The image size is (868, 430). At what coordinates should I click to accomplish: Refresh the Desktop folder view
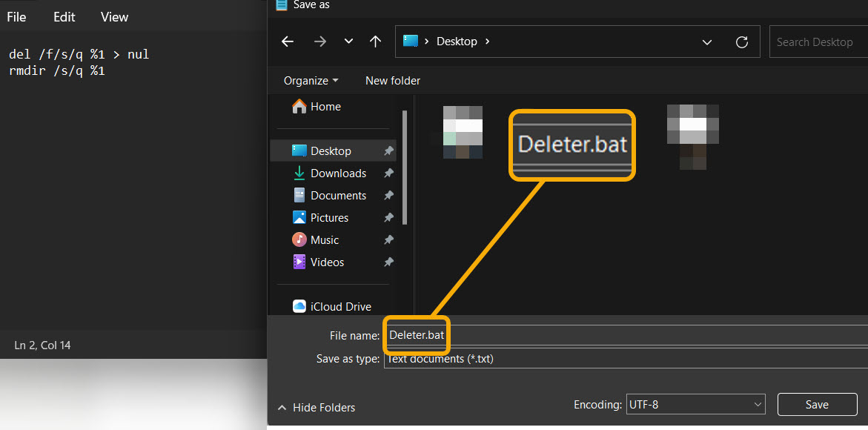(x=742, y=42)
